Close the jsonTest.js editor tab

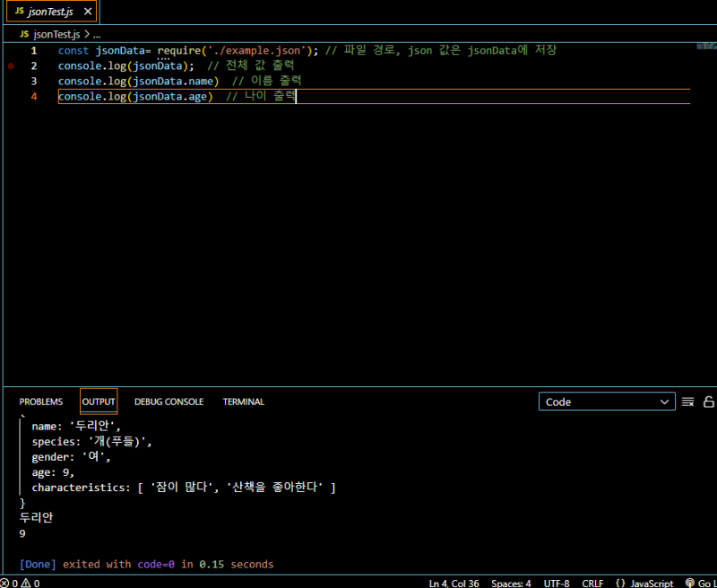click(88, 12)
